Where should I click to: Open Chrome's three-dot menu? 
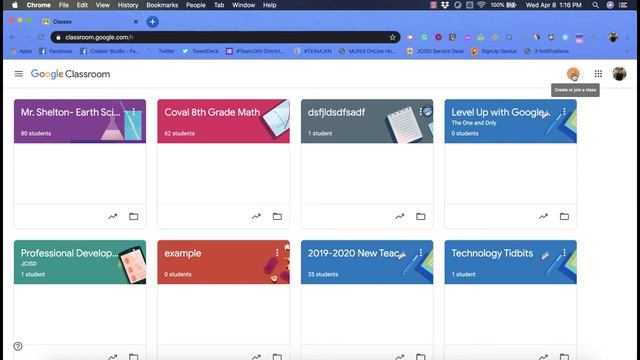coord(627,37)
